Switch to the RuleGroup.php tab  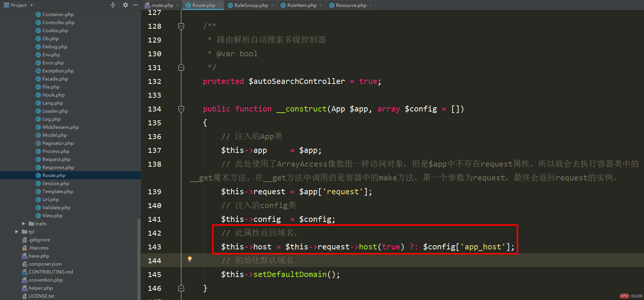pos(251,5)
